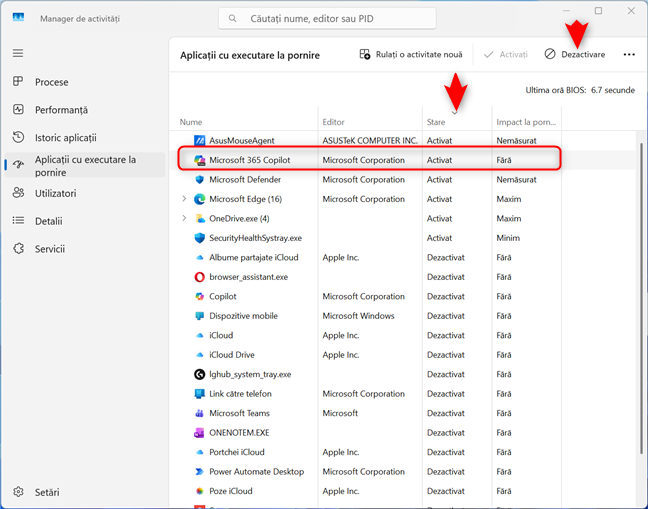Image resolution: width=648 pixels, height=509 pixels.
Task: Click the Dezactivare button
Action: [x=575, y=55]
